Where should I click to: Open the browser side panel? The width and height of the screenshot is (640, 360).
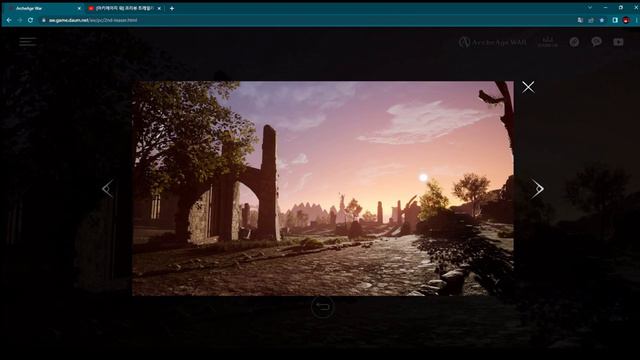pos(615,20)
